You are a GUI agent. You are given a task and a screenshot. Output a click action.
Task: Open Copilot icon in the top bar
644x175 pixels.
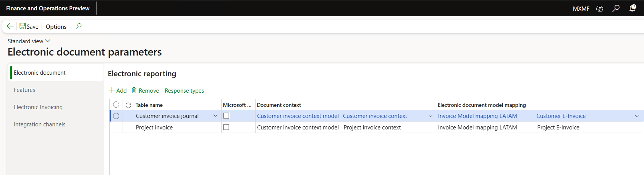(x=600, y=8)
